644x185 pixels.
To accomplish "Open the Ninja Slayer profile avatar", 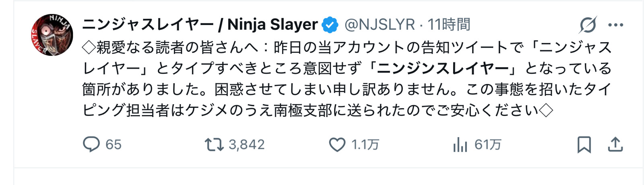I will tap(52, 35).
